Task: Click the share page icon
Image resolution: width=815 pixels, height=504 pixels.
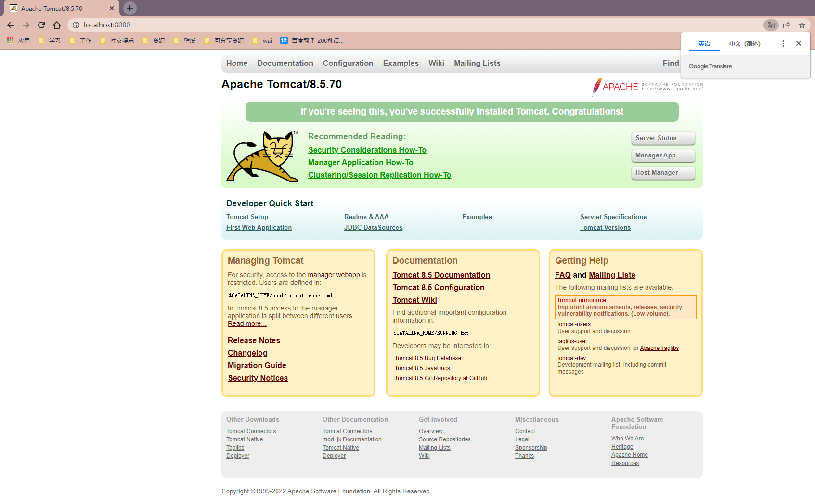Action: tap(787, 25)
